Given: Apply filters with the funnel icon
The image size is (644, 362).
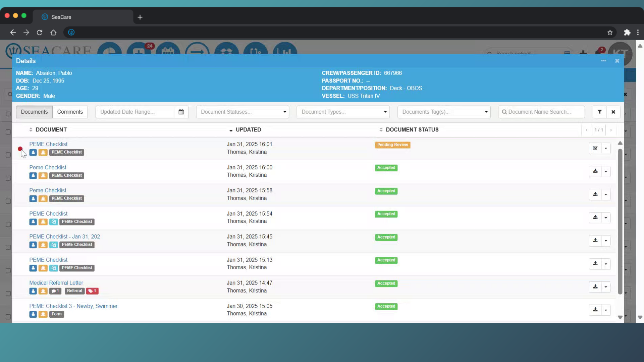Looking at the screenshot, I should click(x=599, y=112).
